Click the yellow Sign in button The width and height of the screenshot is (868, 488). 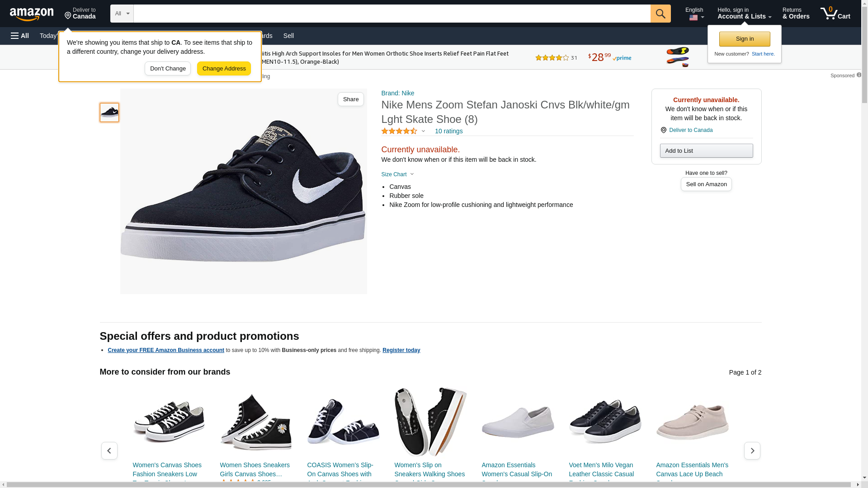[745, 39]
